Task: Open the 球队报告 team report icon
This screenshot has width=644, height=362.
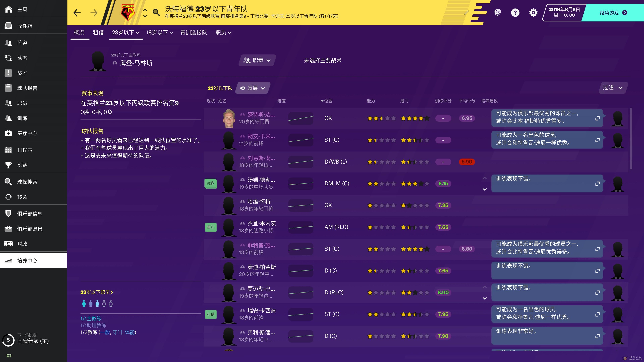Action: 8,88
